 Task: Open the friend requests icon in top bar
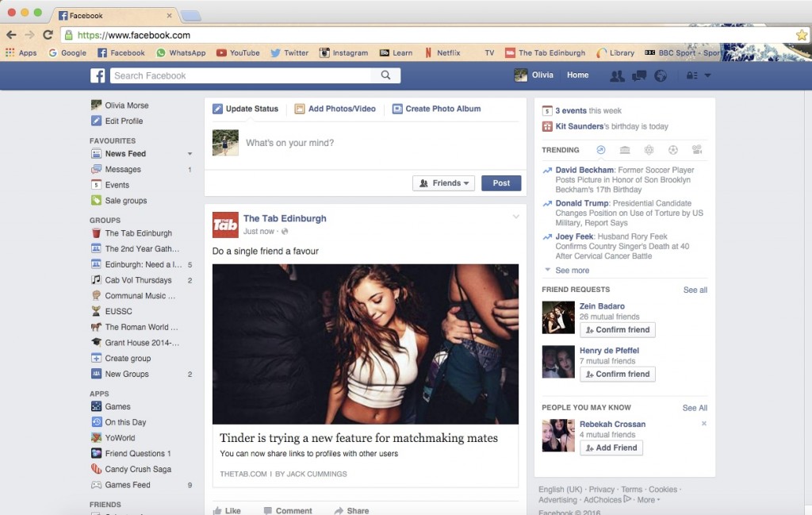pos(617,75)
